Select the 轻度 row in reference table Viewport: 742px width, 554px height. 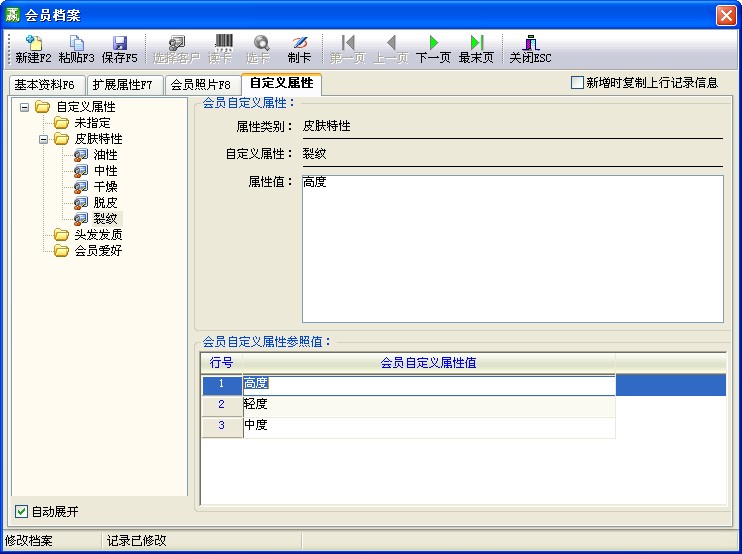click(x=428, y=405)
